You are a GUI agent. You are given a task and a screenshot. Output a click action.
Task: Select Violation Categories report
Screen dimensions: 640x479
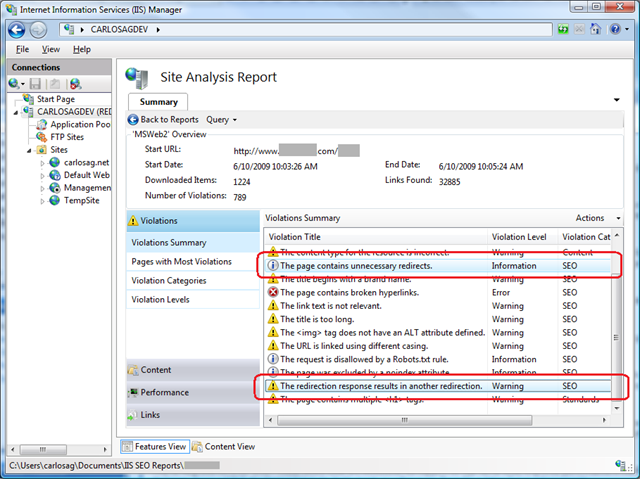[x=193, y=281]
